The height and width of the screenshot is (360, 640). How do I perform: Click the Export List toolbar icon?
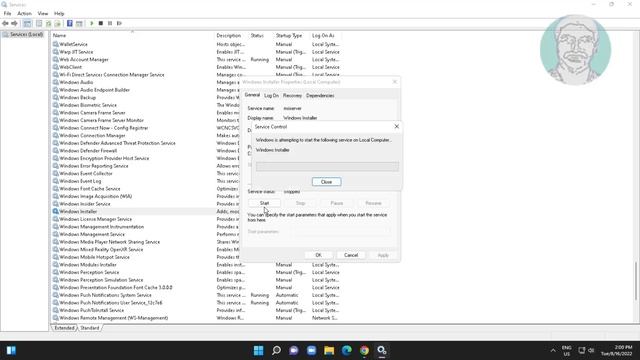click(x=58, y=23)
